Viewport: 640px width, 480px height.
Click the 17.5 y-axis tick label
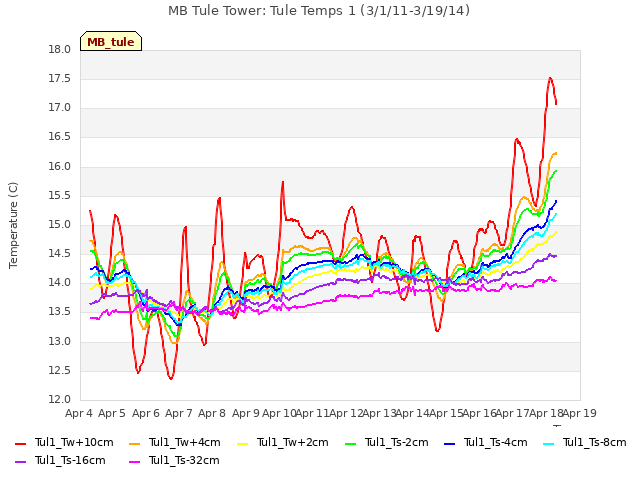tap(60, 79)
